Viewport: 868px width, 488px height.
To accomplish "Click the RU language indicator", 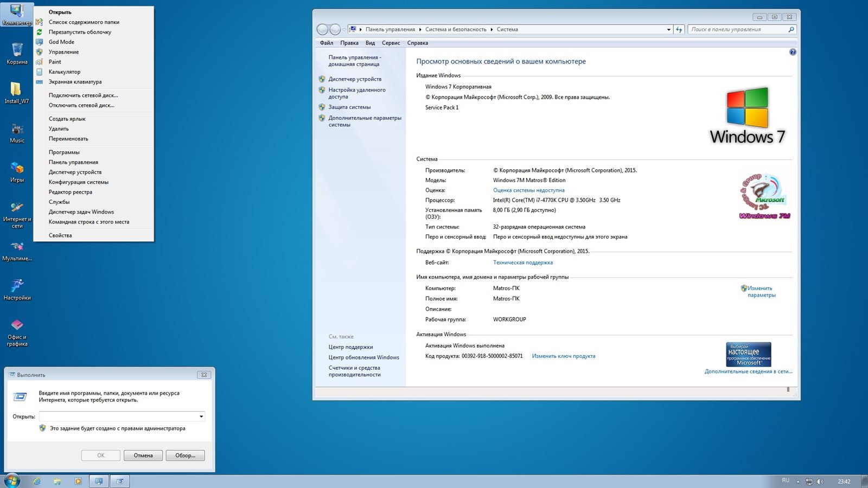I will click(x=786, y=480).
